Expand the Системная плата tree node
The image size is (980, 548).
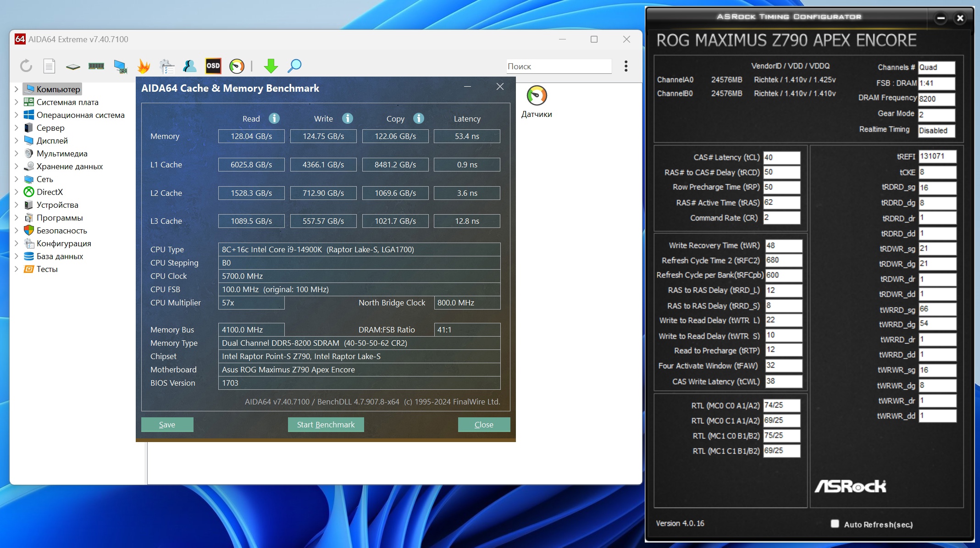pyautogui.click(x=17, y=102)
